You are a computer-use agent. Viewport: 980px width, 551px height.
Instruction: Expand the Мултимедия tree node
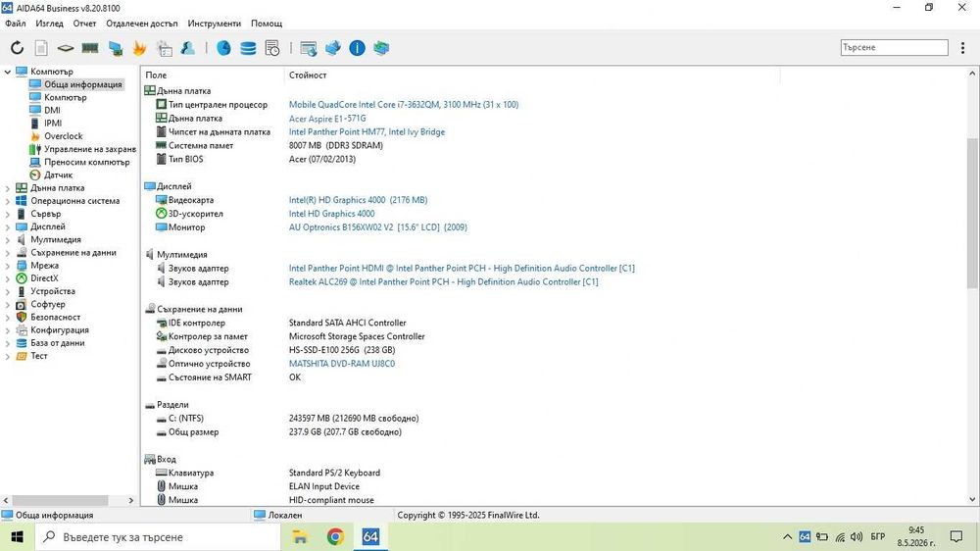[x=8, y=239]
